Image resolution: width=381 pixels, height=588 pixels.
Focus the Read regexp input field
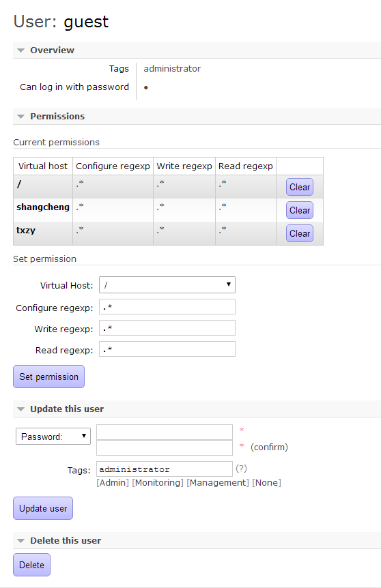click(x=167, y=349)
